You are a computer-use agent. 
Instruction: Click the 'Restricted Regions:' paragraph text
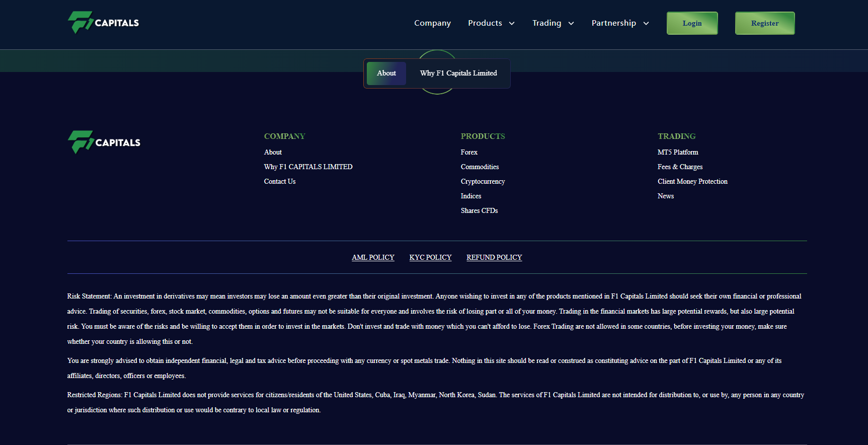tap(436, 402)
